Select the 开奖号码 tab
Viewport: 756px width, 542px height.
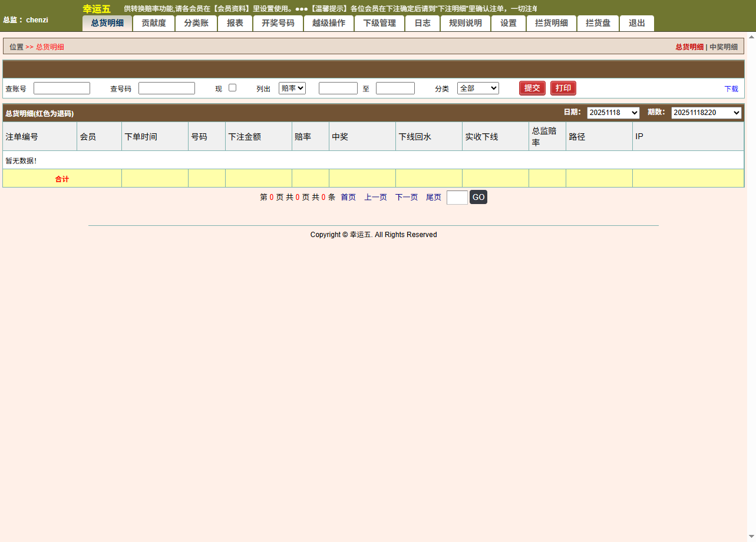tap(278, 23)
